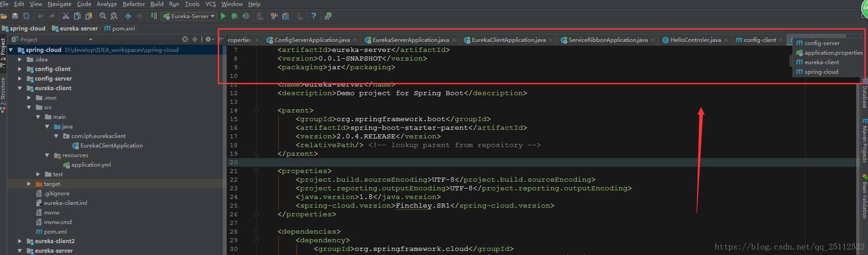Collapse the resources folder
Screen dimensions: 868x255
pos(47,155)
